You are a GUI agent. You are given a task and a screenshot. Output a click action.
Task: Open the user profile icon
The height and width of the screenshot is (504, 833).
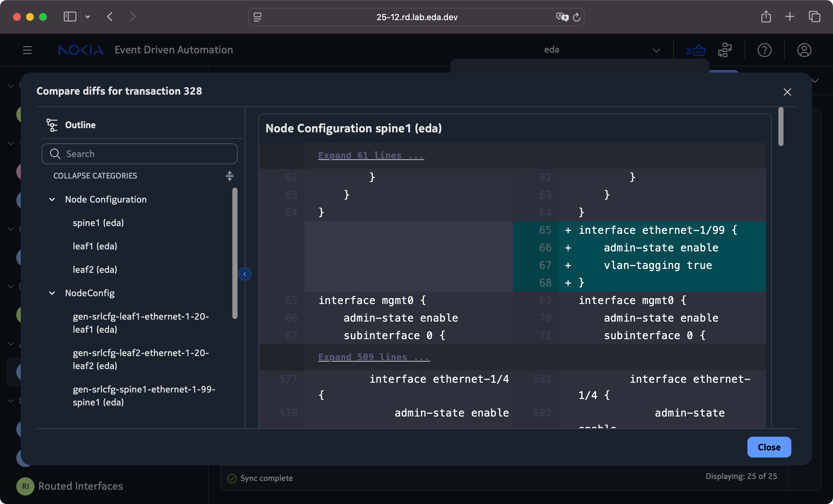(x=804, y=50)
